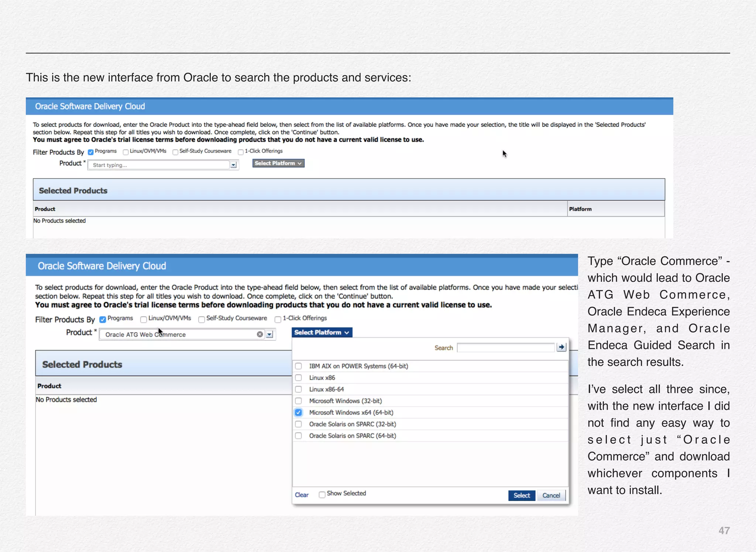Click the Selected Products heading in lower screenshot
756x552 pixels.
[82, 365]
